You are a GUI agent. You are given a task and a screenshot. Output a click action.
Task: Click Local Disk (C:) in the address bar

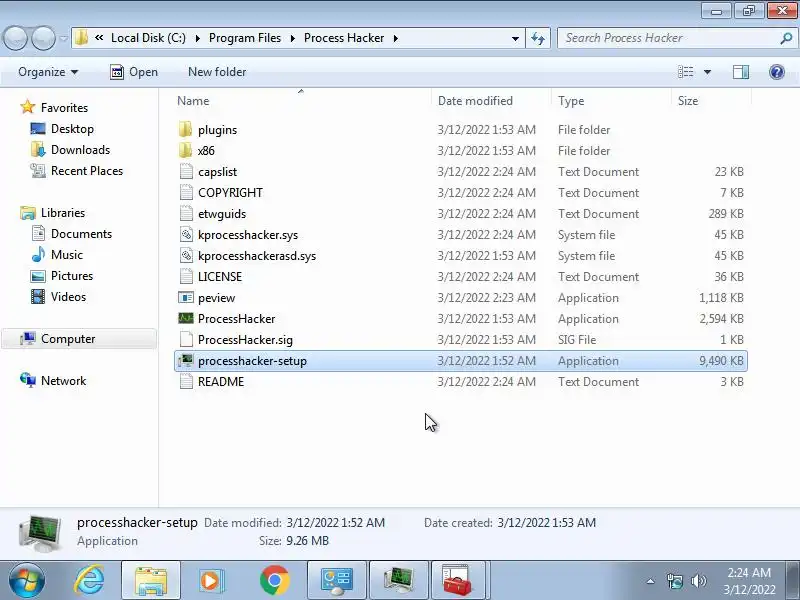pos(148,38)
